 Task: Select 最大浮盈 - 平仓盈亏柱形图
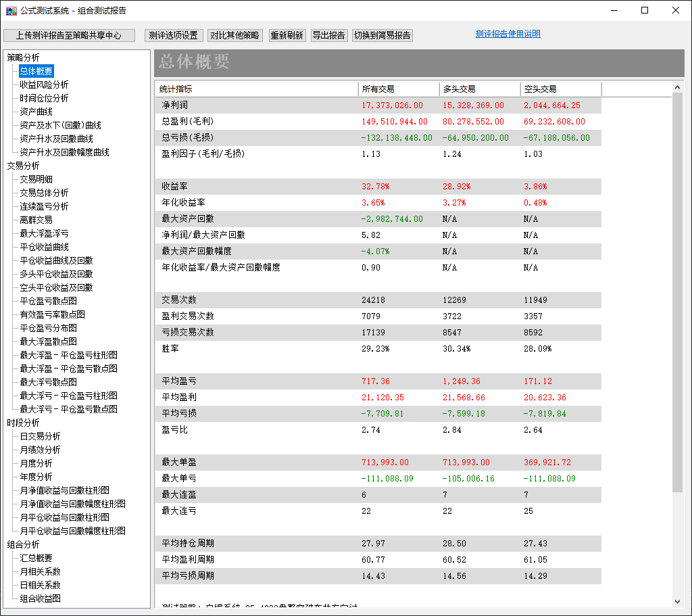(69, 355)
